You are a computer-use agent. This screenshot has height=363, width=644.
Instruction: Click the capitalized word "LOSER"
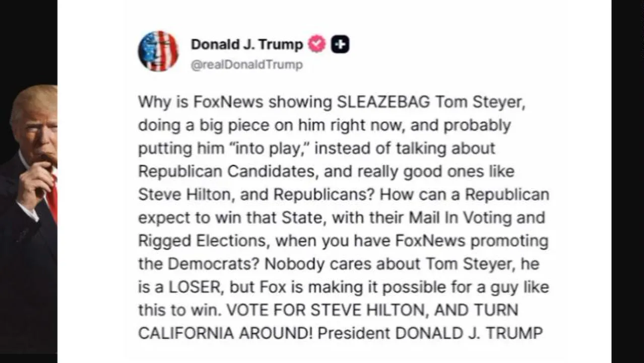(195, 287)
